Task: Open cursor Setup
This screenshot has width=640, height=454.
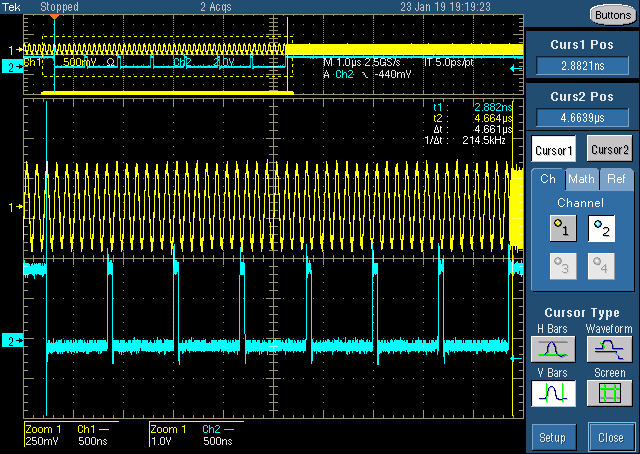Action: pyautogui.click(x=553, y=437)
